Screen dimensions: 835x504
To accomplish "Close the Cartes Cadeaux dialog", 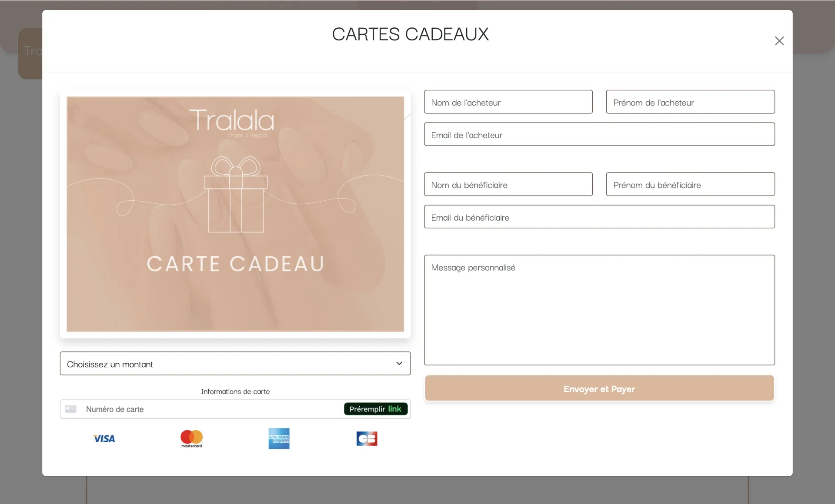I will pos(779,41).
